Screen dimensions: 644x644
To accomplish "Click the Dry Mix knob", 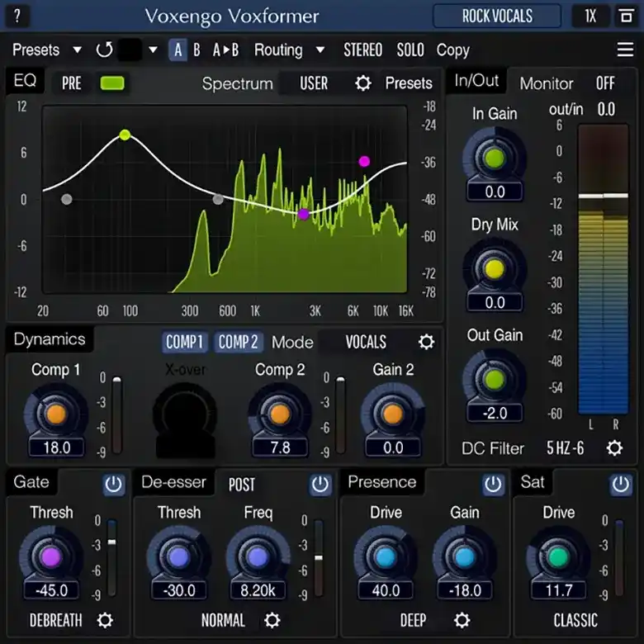I will click(x=495, y=269).
